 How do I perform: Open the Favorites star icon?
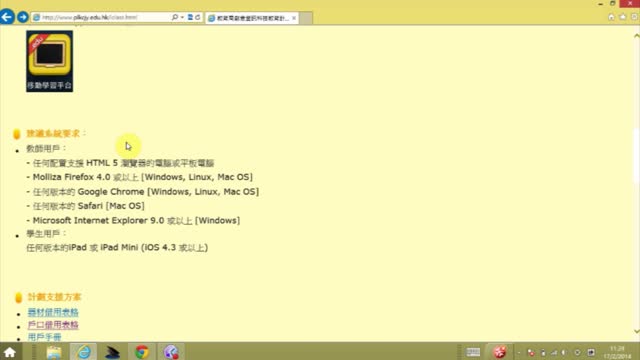[623, 17]
